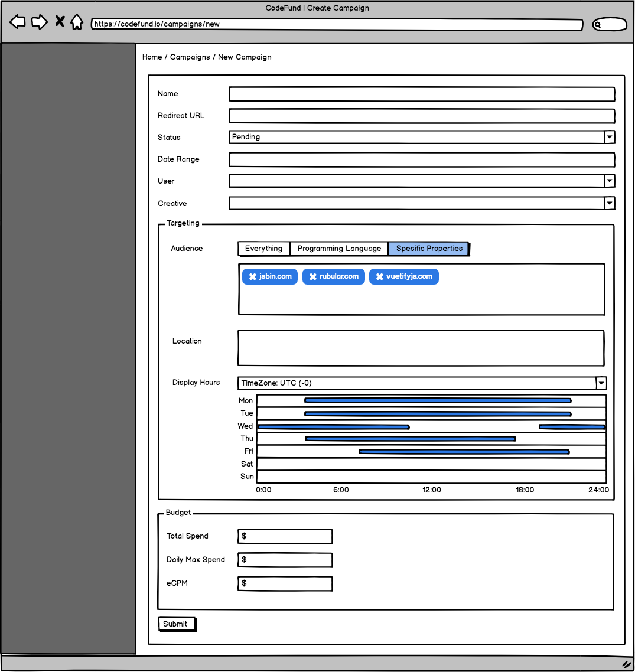
Task: Click the stop loading X icon
Action: [59, 21]
